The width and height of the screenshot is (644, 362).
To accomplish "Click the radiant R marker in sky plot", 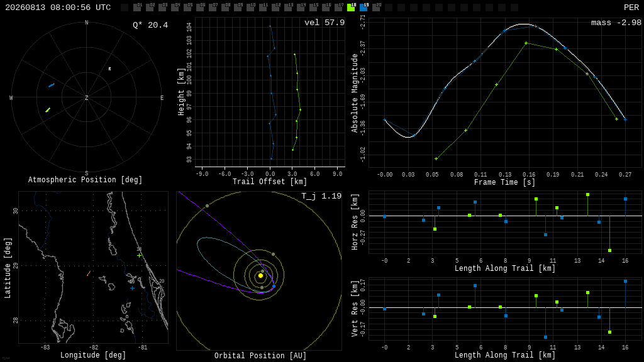I will tap(109, 69).
